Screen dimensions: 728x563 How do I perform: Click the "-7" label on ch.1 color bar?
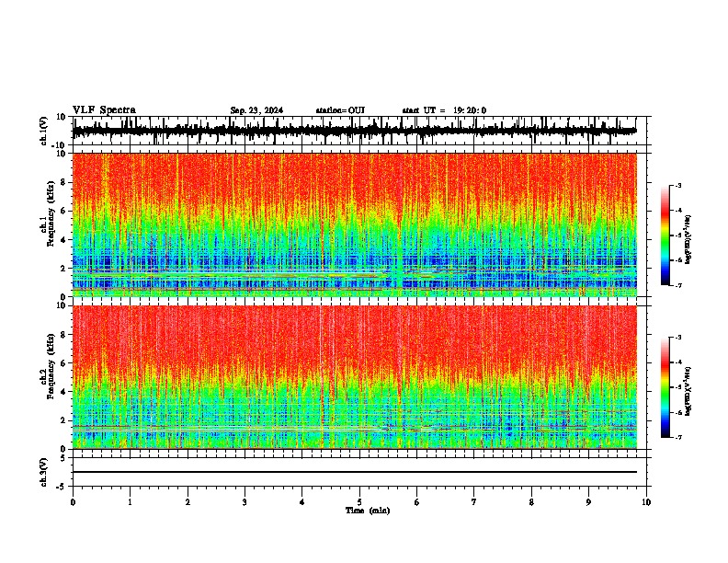(678, 285)
